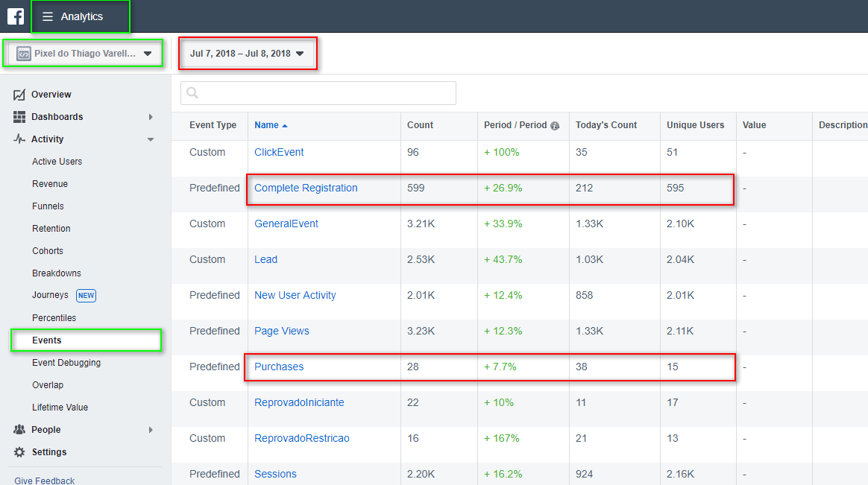
Task: Click the Period / Period info icon
Action: click(555, 126)
